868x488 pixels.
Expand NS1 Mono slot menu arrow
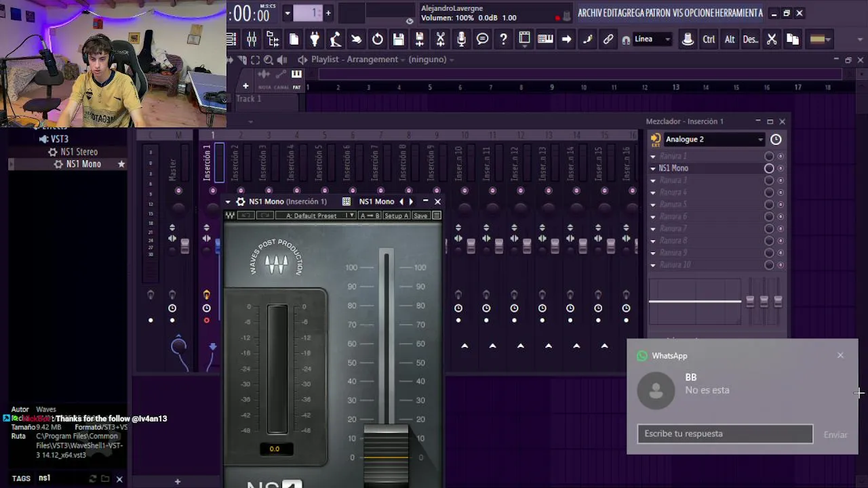[x=653, y=168]
